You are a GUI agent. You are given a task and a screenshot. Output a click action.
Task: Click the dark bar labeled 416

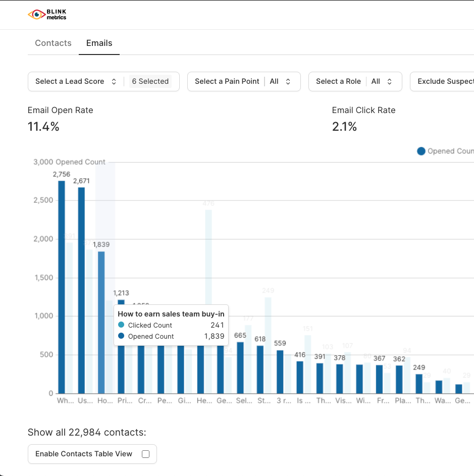(x=300, y=377)
